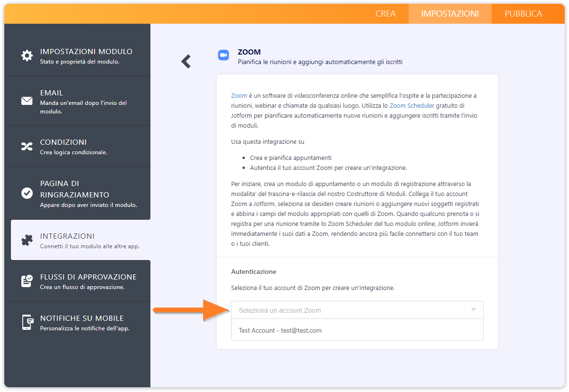Open the Seleziona un account Zoom dropdown
569x392 pixels.
coord(357,310)
